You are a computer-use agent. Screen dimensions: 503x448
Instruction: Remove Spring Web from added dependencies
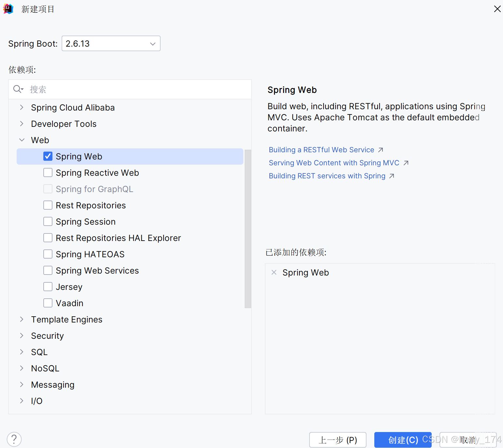pyautogui.click(x=274, y=272)
